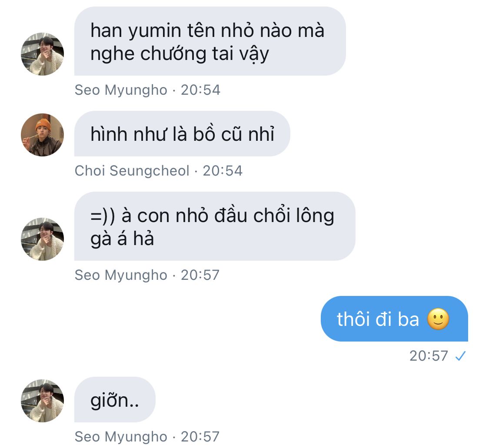Select the sent "thôi đi ba" blue bubble
The width and height of the screenshot is (489, 448).
(394, 319)
